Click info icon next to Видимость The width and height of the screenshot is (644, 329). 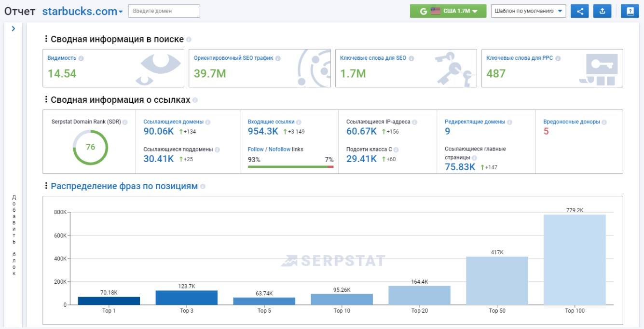[81, 58]
